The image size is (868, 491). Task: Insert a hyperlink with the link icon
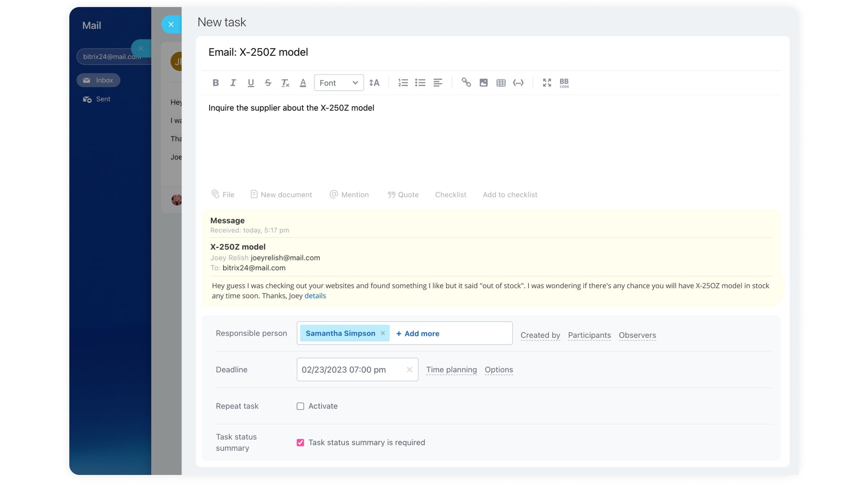tap(466, 83)
